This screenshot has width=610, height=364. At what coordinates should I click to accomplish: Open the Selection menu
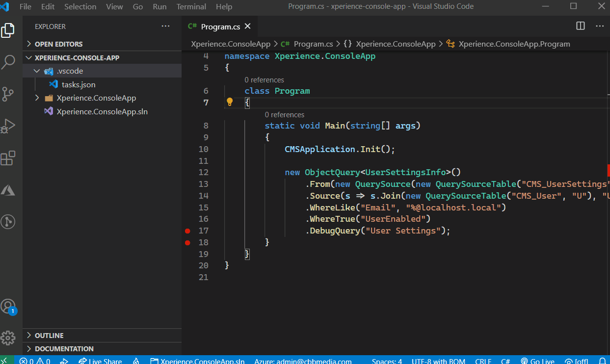(80, 6)
